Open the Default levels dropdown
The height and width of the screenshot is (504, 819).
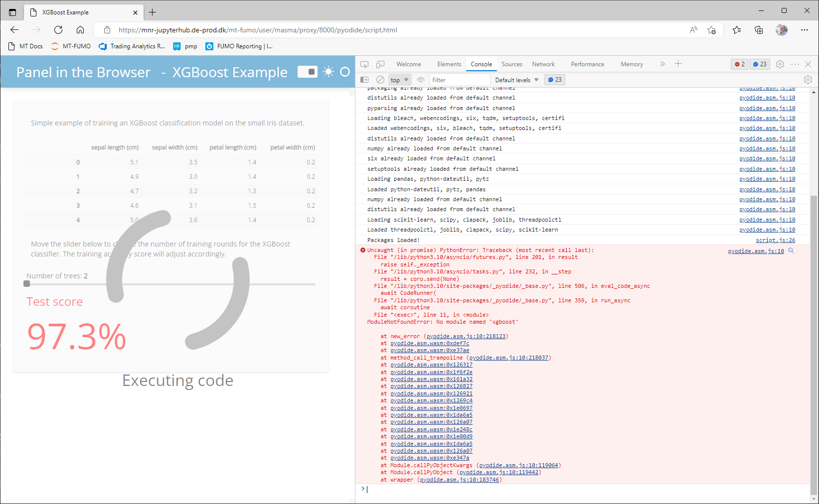515,80
